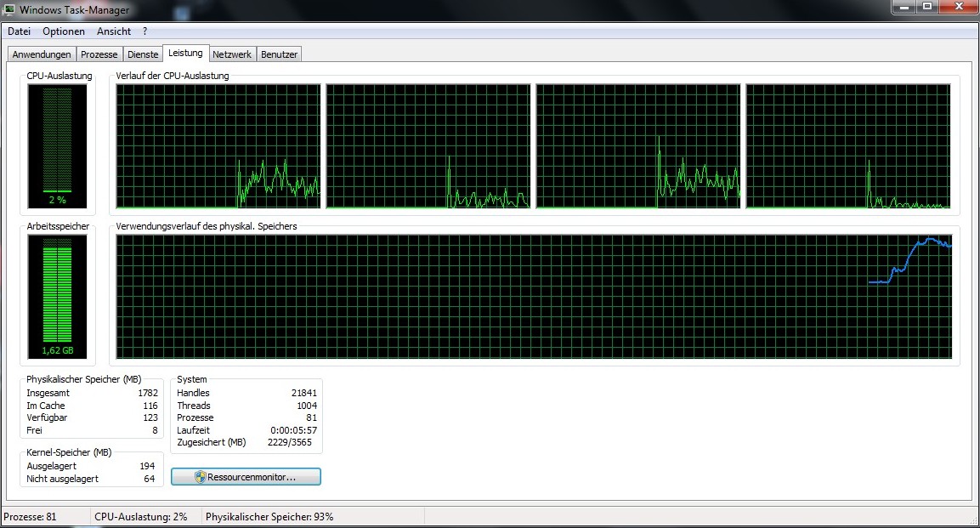The image size is (980, 528).
Task: Switch to the Dienste tab
Action: coord(143,54)
